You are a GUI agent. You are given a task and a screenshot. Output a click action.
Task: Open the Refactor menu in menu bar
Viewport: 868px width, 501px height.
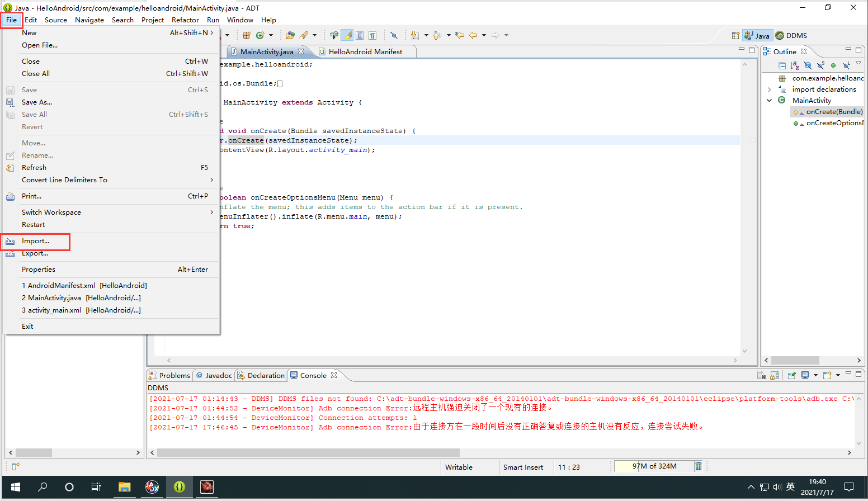[185, 20]
